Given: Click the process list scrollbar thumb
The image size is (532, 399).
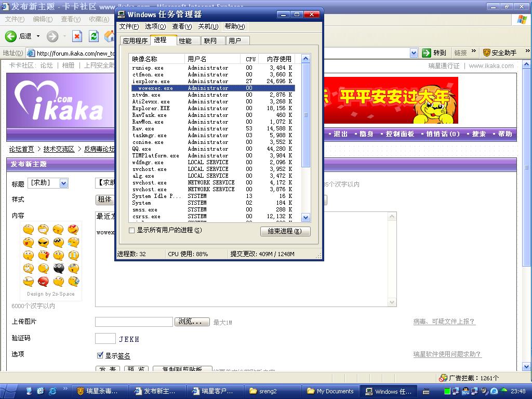Looking at the screenshot, I should (305, 115).
